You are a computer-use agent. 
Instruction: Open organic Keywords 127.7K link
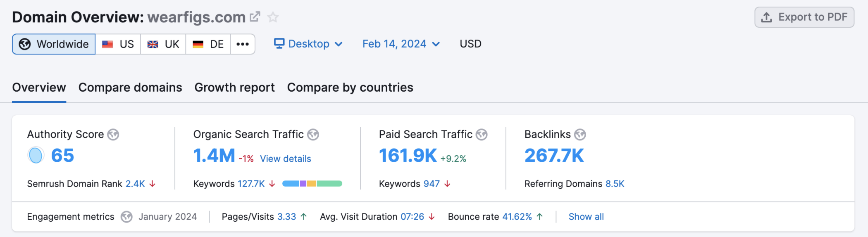tap(251, 184)
